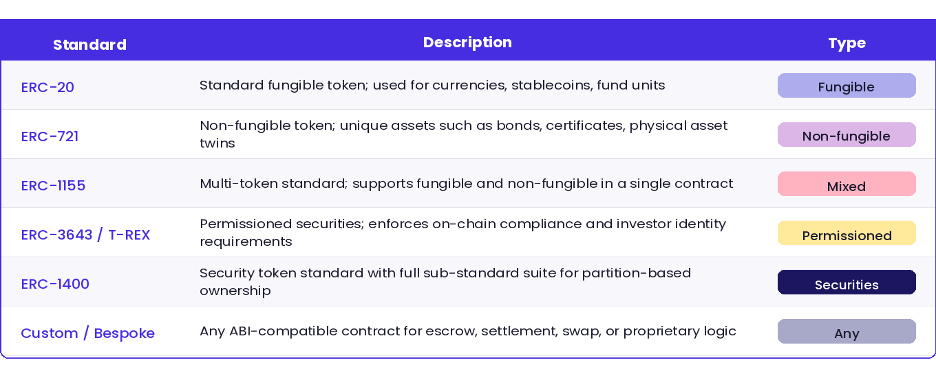Click the Type column header

tap(846, 44)
